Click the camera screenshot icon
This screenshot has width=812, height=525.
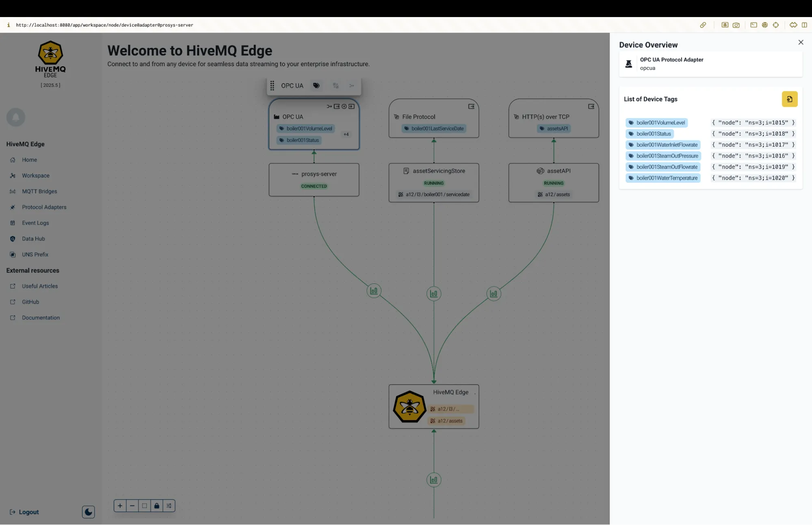(736, 25)
